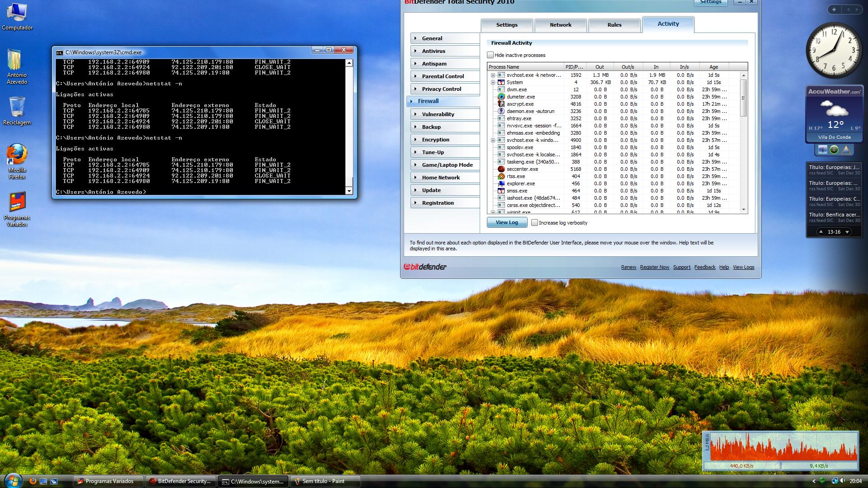Sort by the Process Name column header
This screenshot has width=868, height=488.
pyautogui.click(x=525, y=67)
